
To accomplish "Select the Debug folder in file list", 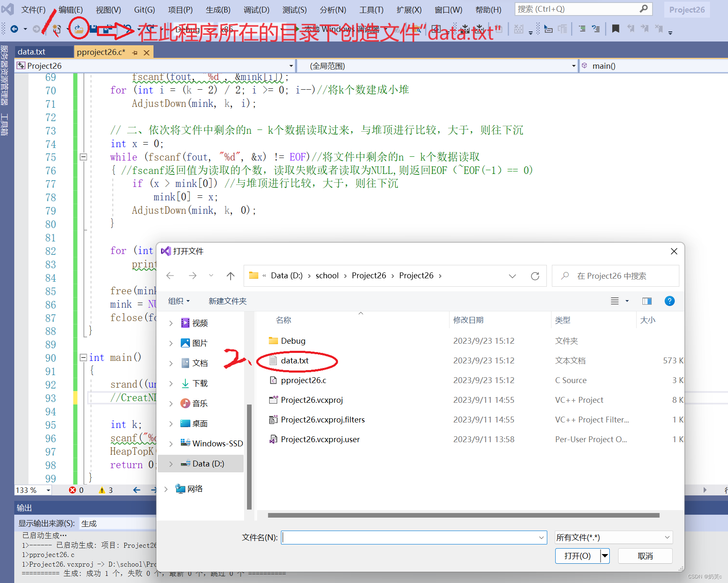I will pyautogui.click(x=293, y=341).
